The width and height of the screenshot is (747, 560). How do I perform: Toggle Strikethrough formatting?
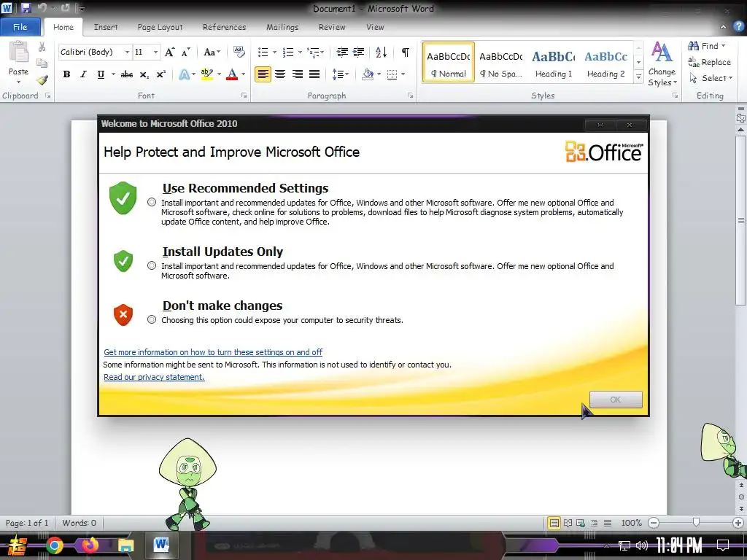coord(127,74)
